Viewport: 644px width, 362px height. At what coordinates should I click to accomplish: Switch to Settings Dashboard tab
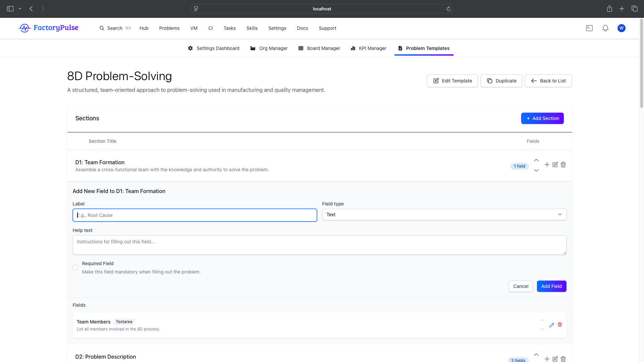[214, 48]
